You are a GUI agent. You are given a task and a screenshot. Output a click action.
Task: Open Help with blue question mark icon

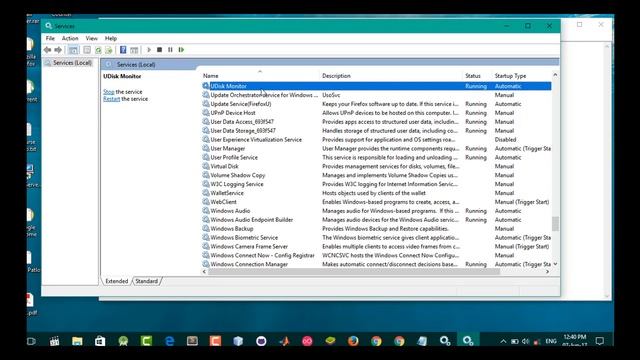pyautogui.click(x=123, y=50)
